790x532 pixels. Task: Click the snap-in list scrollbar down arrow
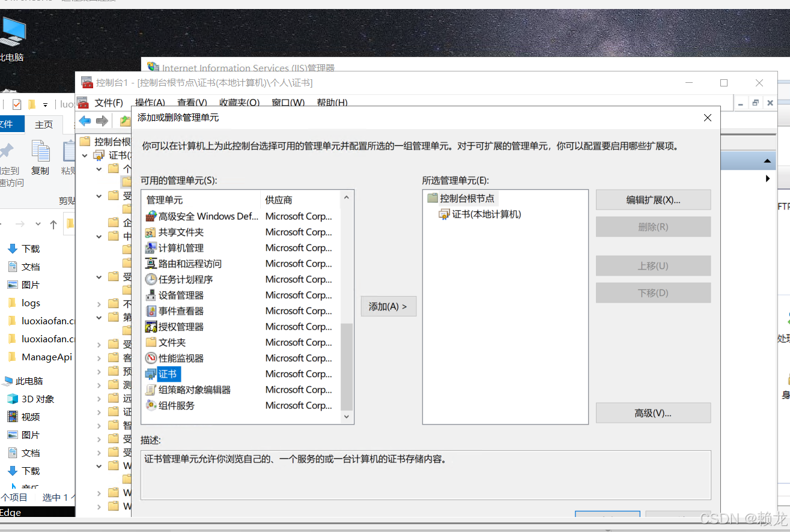tap(347, 417)
